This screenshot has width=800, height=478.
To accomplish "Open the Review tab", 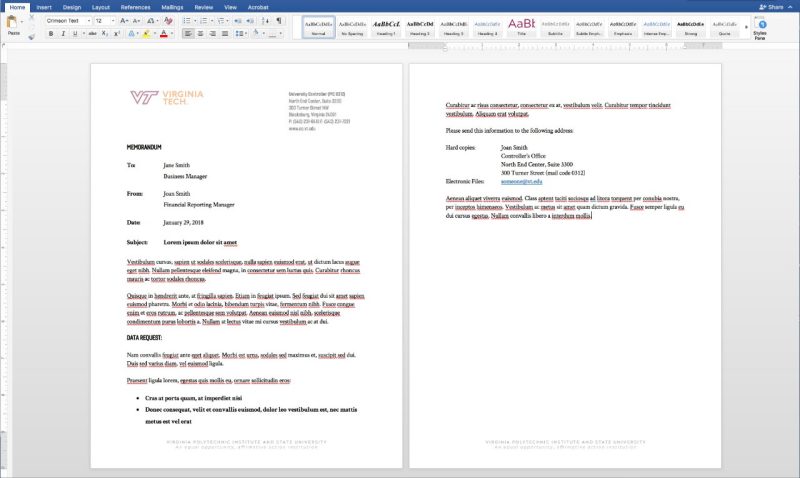I will (204, 7).
